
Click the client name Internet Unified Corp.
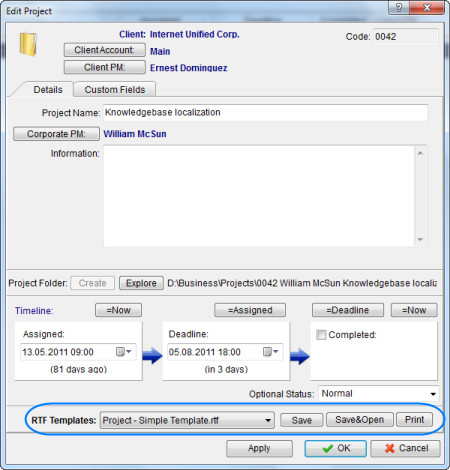[x=195, y=34]
